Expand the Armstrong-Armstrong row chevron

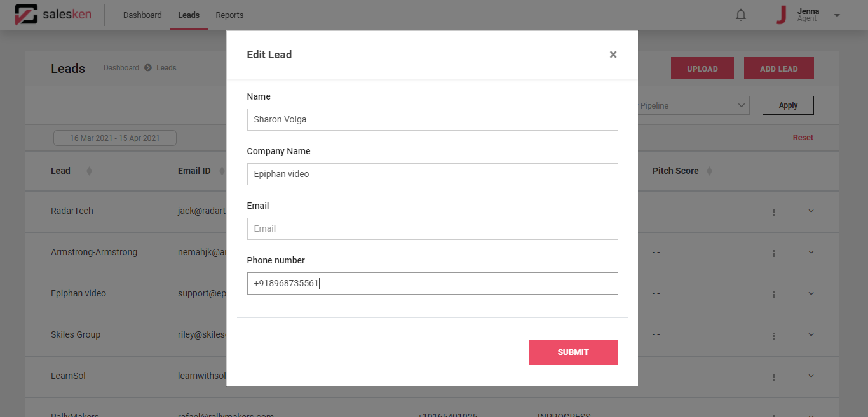(811, 252)
